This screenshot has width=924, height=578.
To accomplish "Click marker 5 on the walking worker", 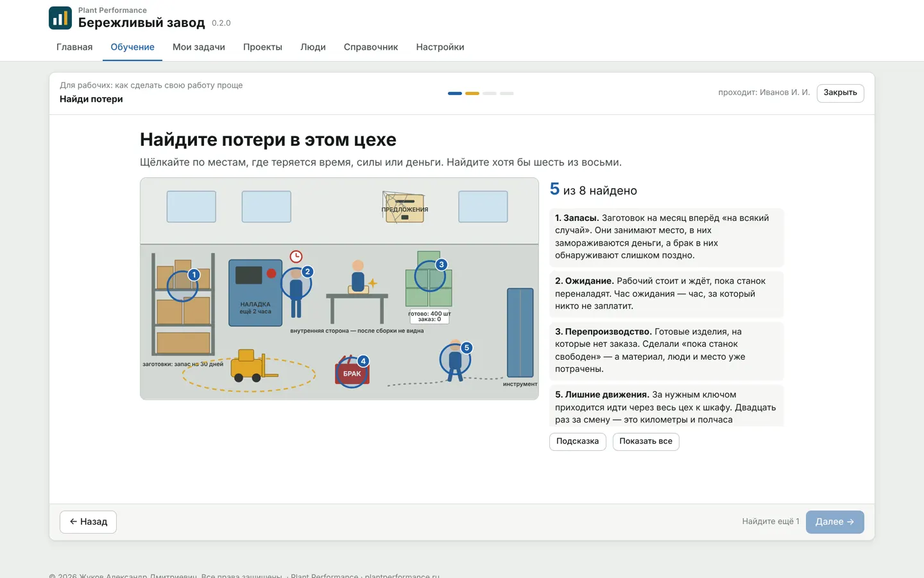I will [x=466, y=348].
